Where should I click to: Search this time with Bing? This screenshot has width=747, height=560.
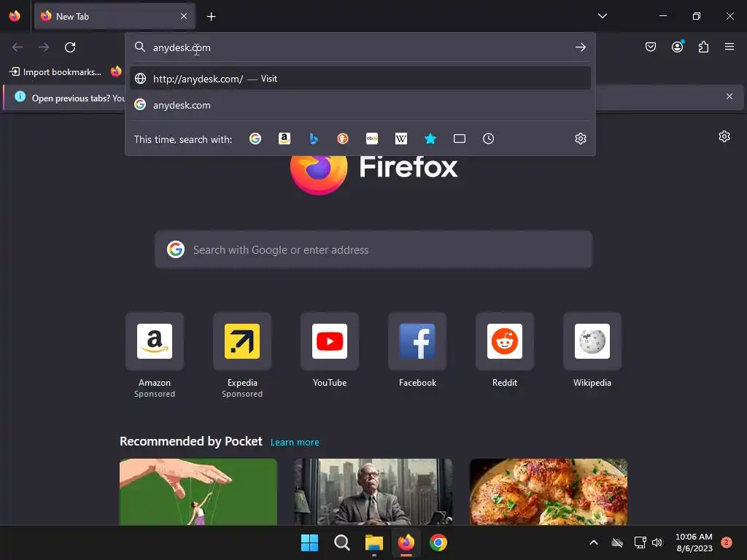(314, 139)
